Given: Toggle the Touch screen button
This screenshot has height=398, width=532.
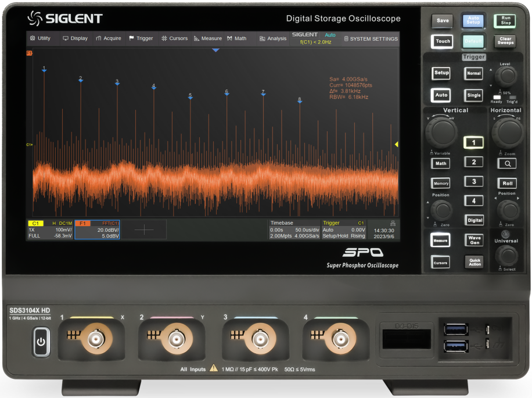Looking at the screenshot, I should (443, 41).
